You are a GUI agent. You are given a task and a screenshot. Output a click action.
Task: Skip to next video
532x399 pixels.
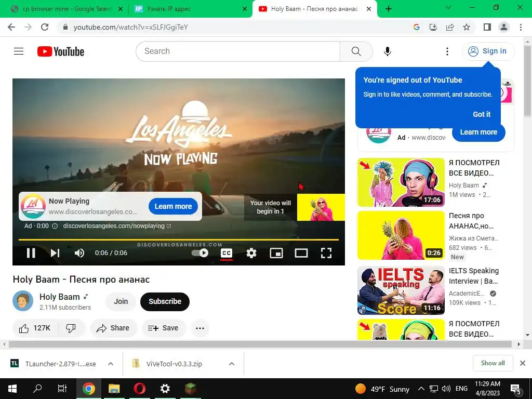pyautogui.click(x=55, y=253)
